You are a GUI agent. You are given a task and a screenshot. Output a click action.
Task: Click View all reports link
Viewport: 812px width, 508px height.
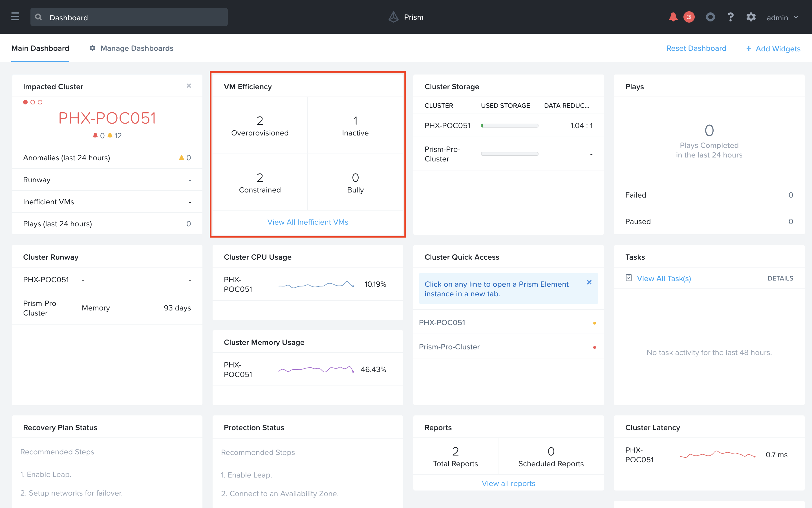pyautogui.click(x=508, y=483)
